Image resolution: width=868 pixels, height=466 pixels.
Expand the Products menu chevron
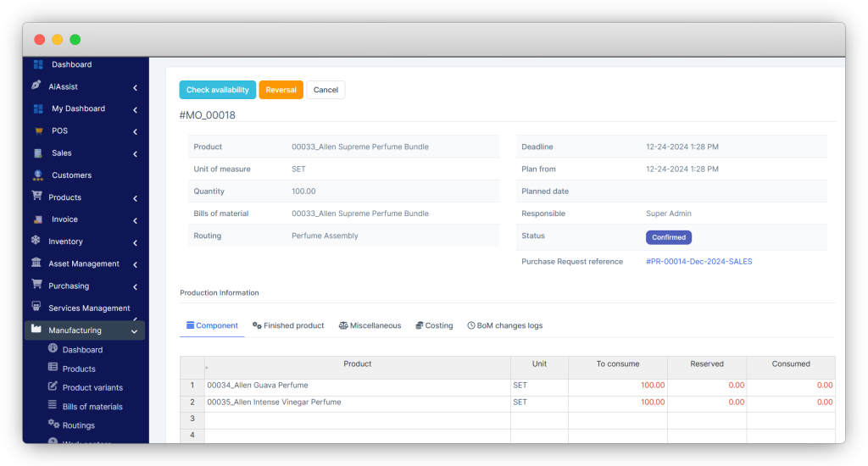tap(135, 198)
